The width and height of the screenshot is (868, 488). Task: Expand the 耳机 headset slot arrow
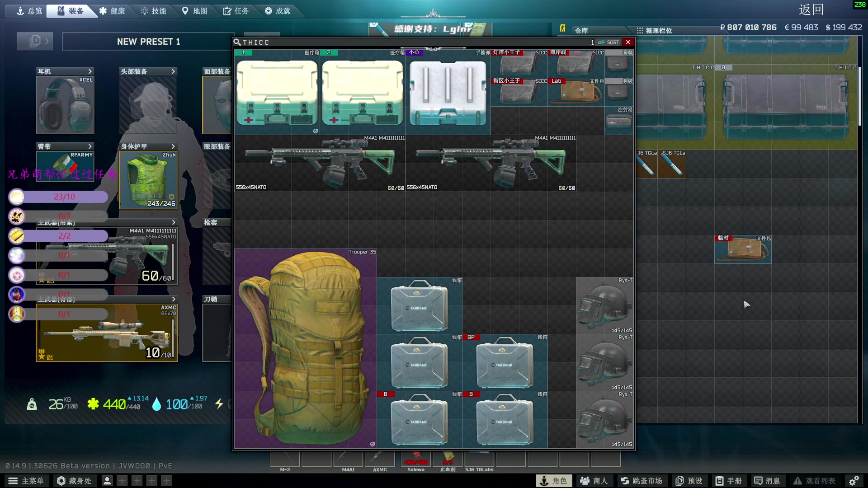click(x=90, y=71)
